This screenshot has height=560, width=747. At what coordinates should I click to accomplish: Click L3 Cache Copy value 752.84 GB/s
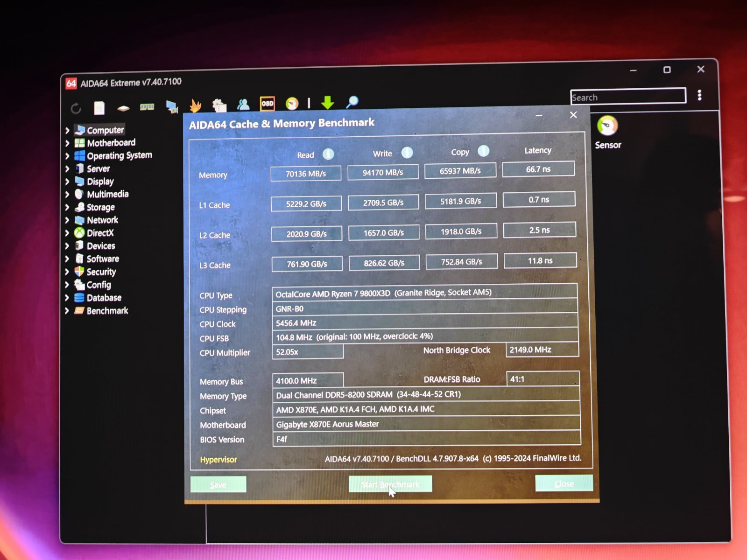tap(461, 262)
